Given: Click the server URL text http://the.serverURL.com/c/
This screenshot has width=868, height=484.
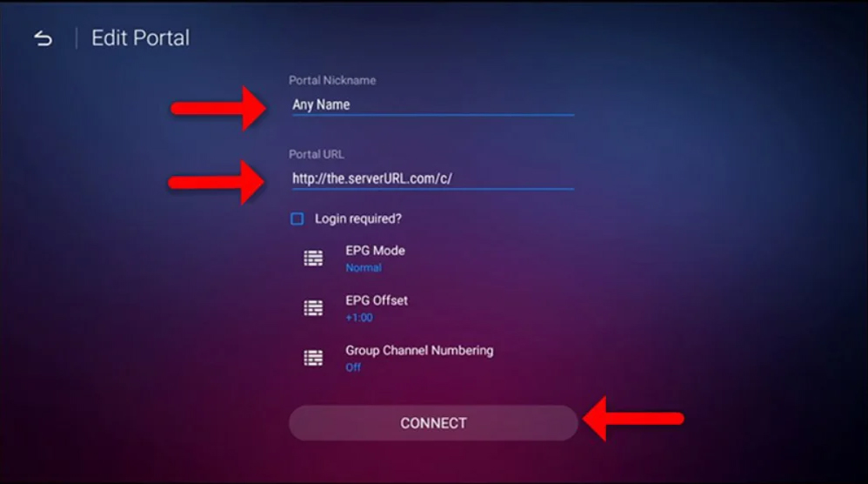Looking at the screenshot, I should (x=372, y=178).
